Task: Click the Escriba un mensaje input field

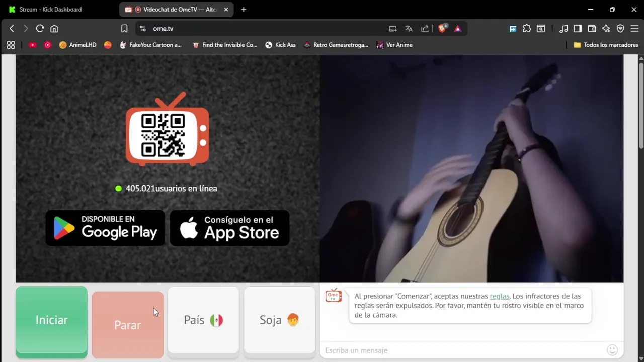Action: (463, 350)
